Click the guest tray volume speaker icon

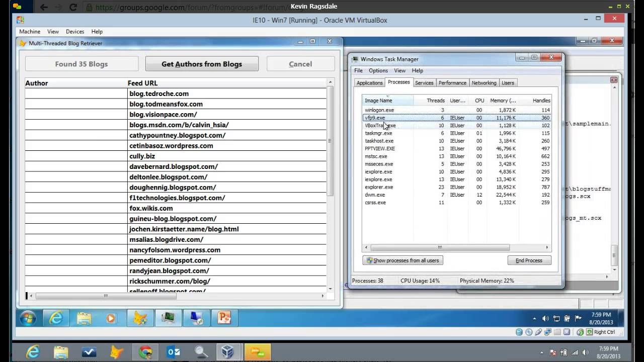tap(546, 318)
